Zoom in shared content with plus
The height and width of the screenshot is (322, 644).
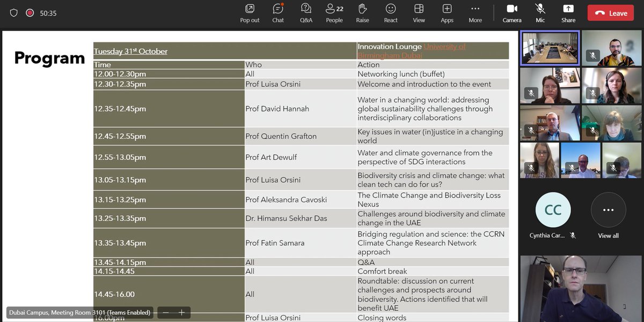coord(181,312)
